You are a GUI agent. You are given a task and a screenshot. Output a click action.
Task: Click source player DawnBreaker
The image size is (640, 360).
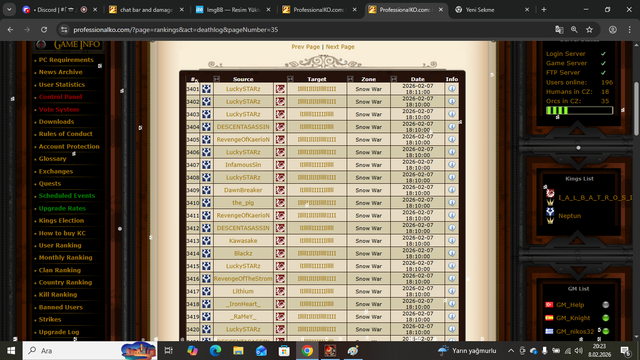(243, 190)
